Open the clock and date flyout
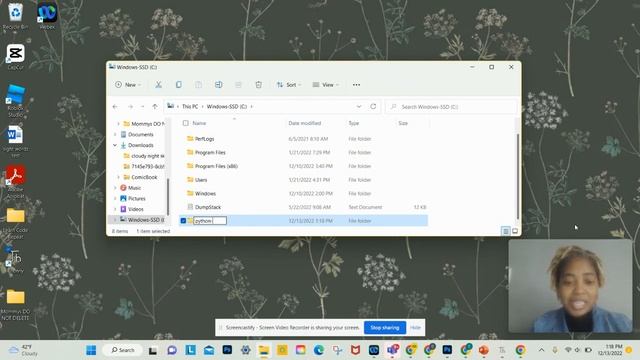 [610, 350]
